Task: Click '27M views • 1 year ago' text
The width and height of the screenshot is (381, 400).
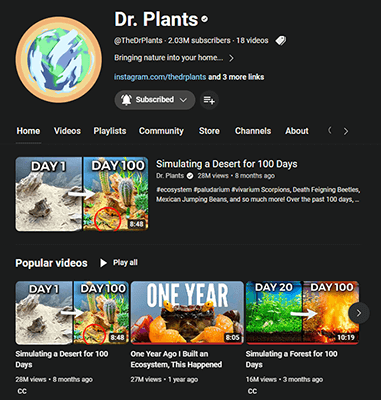Action: [164, 379]
